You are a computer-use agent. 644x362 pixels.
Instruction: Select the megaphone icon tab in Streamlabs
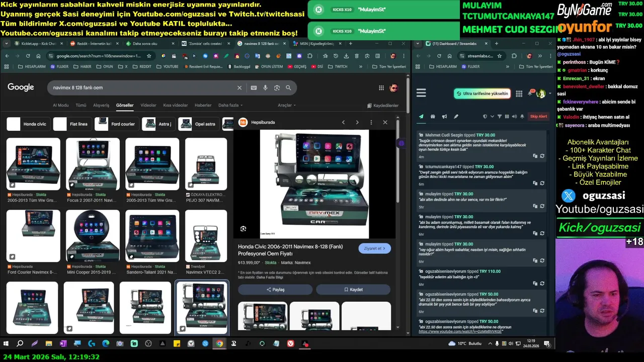point(444,116)
